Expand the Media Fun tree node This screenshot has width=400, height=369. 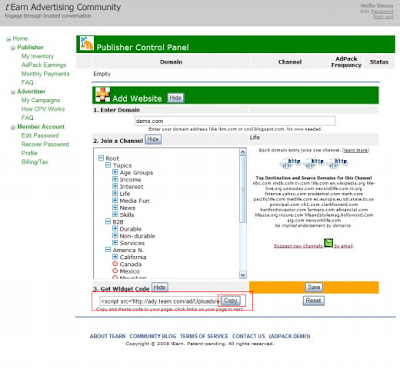point(115,200)
